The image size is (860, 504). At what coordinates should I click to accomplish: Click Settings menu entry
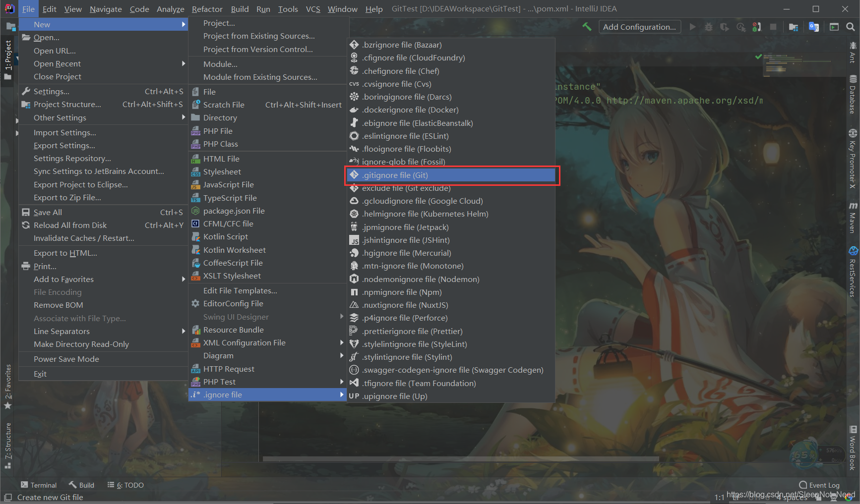[103, 91]
